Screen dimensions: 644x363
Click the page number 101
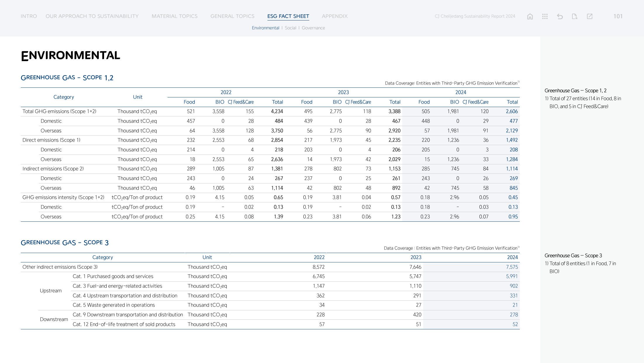[618, 16]
